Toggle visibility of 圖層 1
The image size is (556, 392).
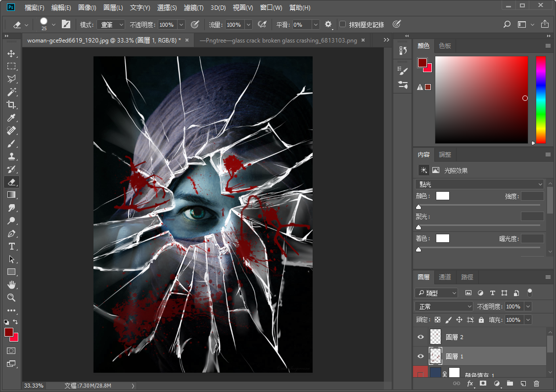point(420,356)
